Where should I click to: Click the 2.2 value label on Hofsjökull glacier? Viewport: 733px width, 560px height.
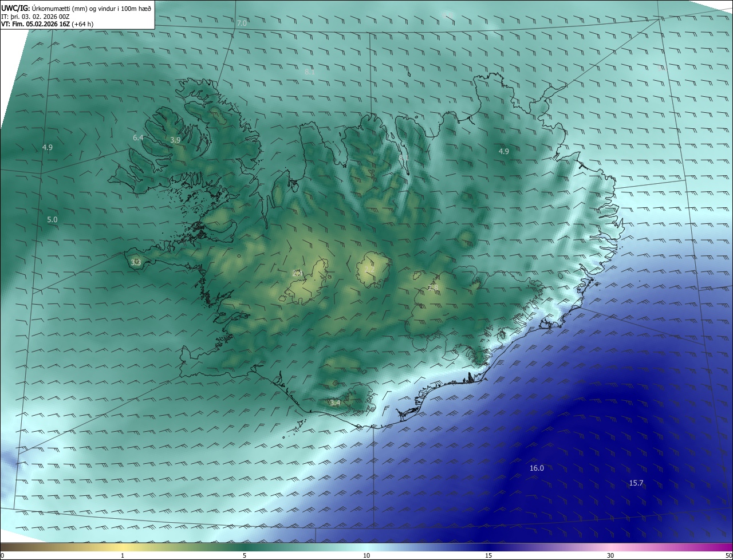tap(370, 269)
